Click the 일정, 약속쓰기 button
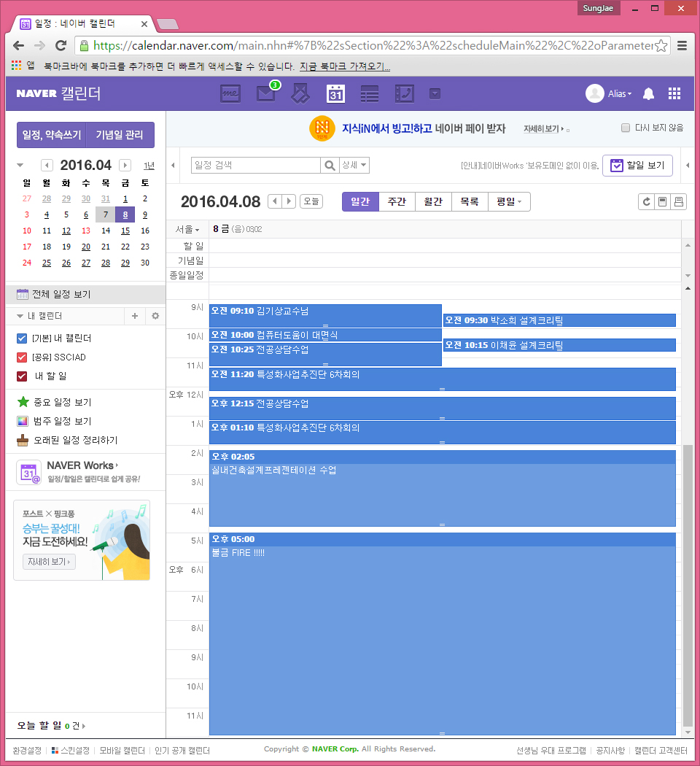This screenshot has width=700, height=766. (x=52, y=135)
